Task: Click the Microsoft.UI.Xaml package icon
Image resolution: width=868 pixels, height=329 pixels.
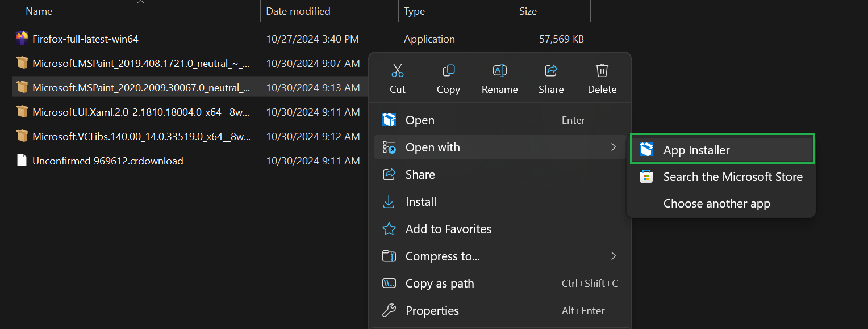Action: point(22,112)
